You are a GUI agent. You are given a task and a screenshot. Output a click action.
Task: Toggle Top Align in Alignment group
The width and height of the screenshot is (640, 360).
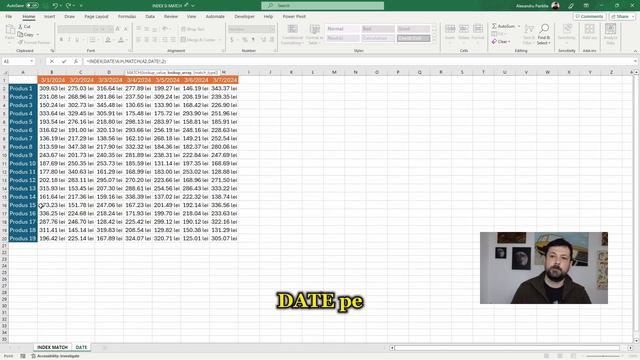(x=139, y=29)
